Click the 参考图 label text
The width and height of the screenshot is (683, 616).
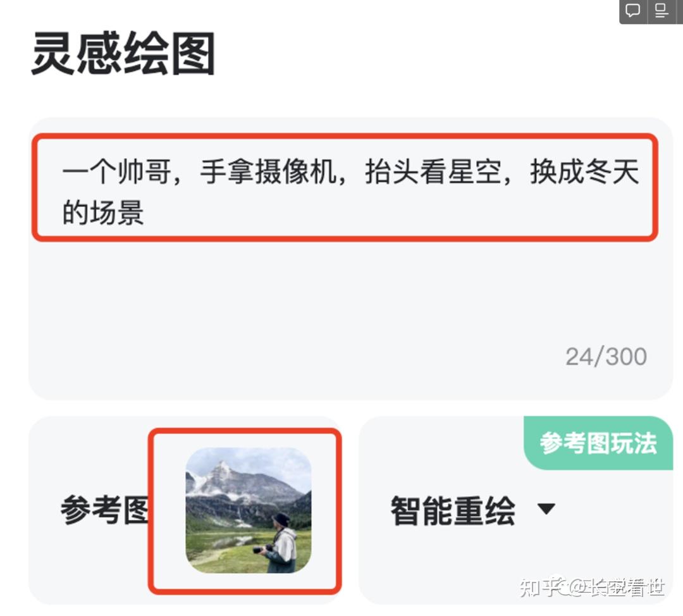(104, 510)
